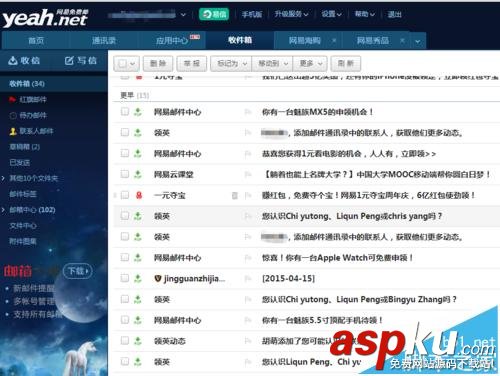Open the tab overflow arrow

(x=418, y=41)
